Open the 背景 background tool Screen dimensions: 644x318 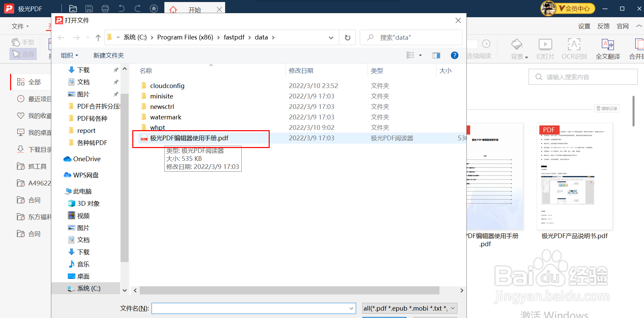pos(519,49)
